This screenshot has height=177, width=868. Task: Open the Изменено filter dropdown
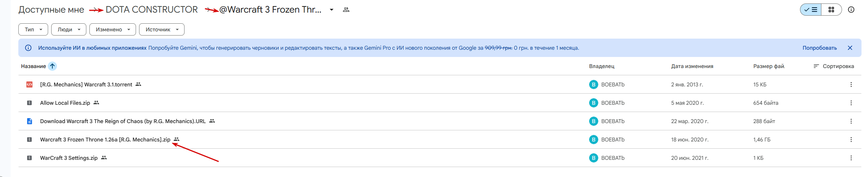113,29
